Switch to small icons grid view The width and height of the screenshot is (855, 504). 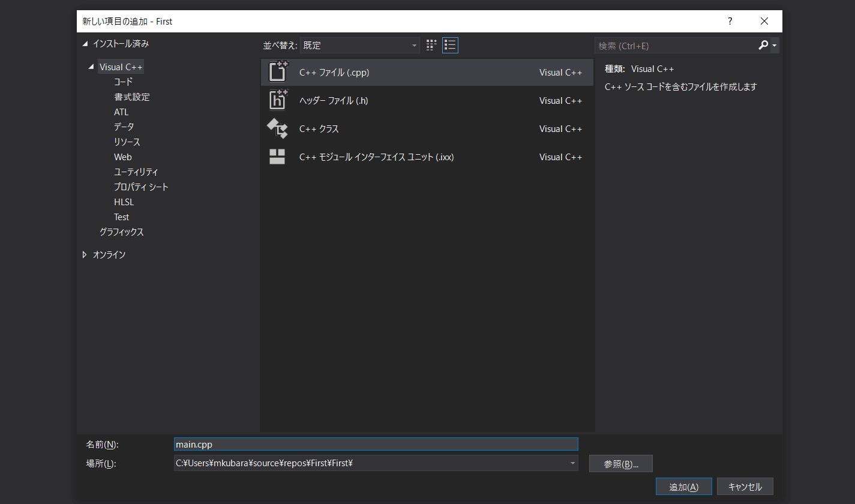point(431,45)
